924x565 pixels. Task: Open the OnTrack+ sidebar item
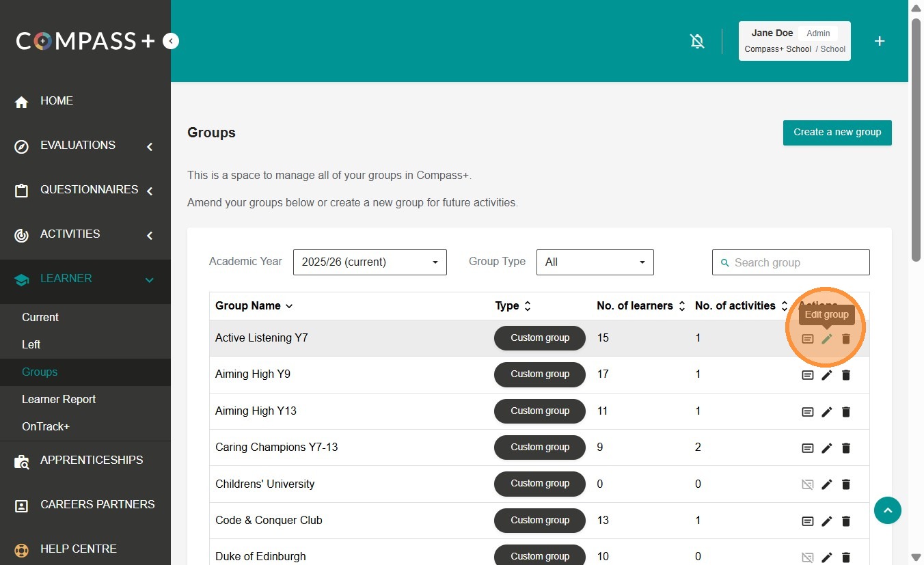[x=46, y=426]
